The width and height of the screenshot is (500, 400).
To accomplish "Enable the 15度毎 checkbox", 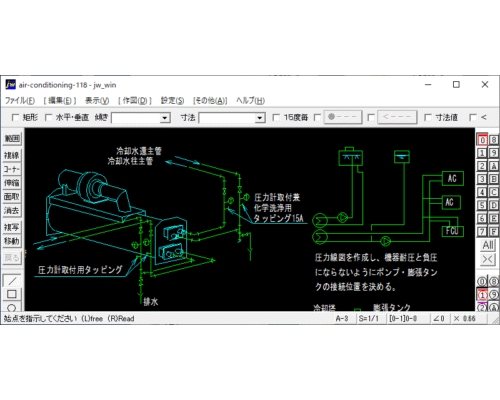I will coord(276,117).
